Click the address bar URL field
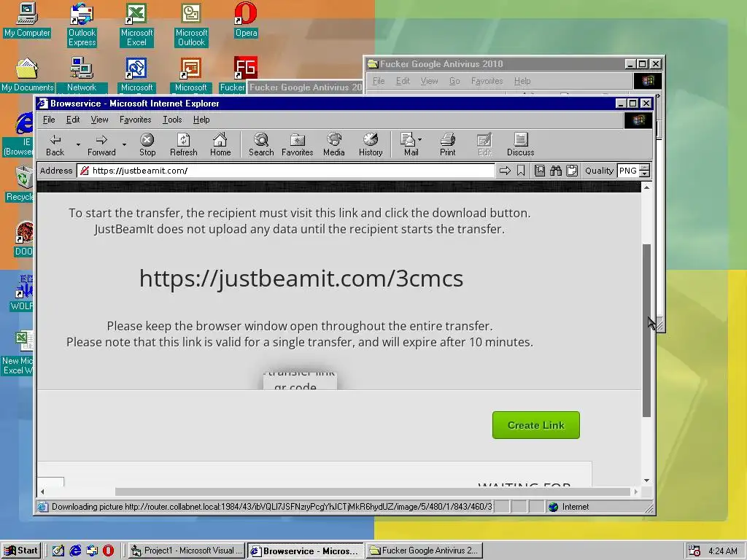This screenshot has width=747, height=560. click(286, 171)
